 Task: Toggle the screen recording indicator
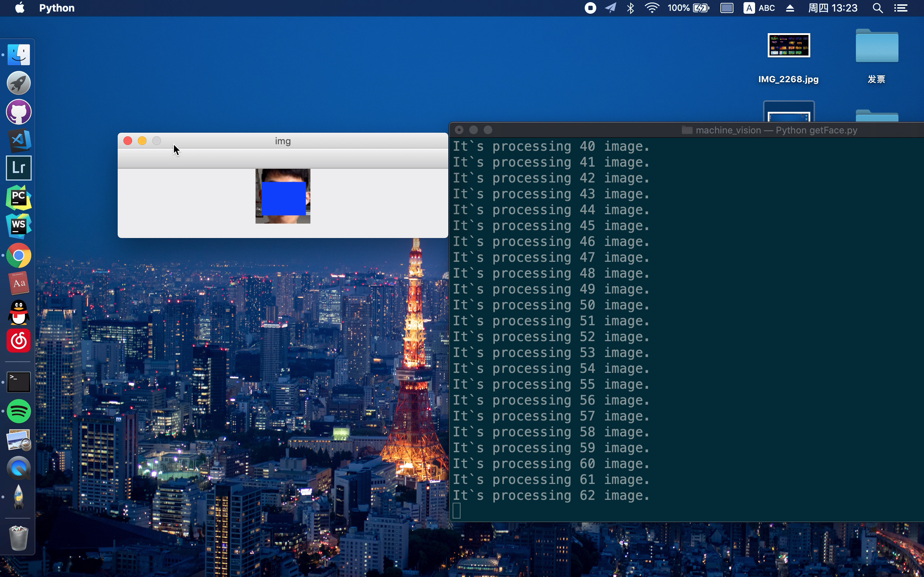point(589,8)
